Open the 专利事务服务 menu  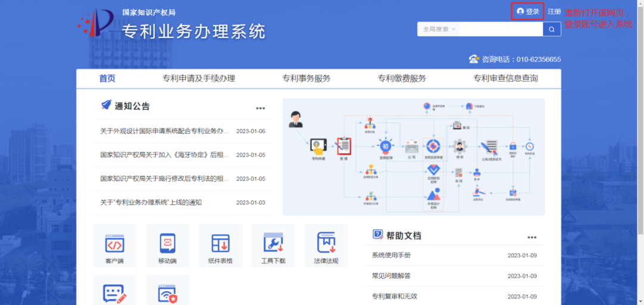tap(306, 79)
